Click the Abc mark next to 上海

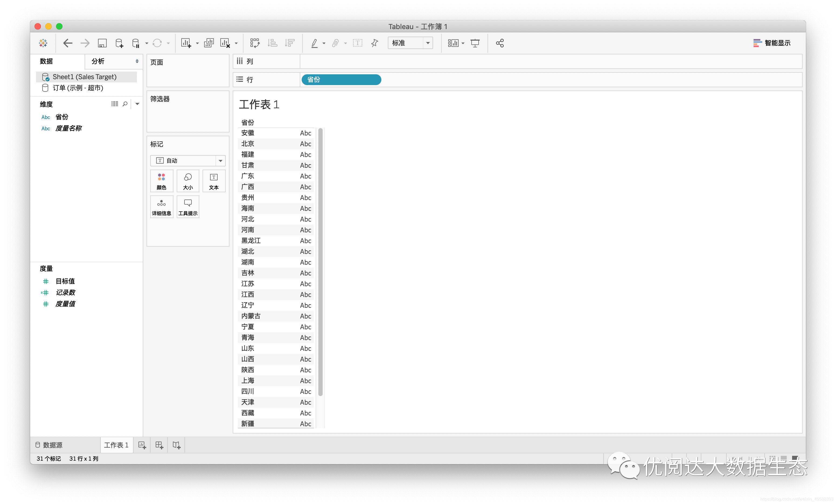coord(306,381)
